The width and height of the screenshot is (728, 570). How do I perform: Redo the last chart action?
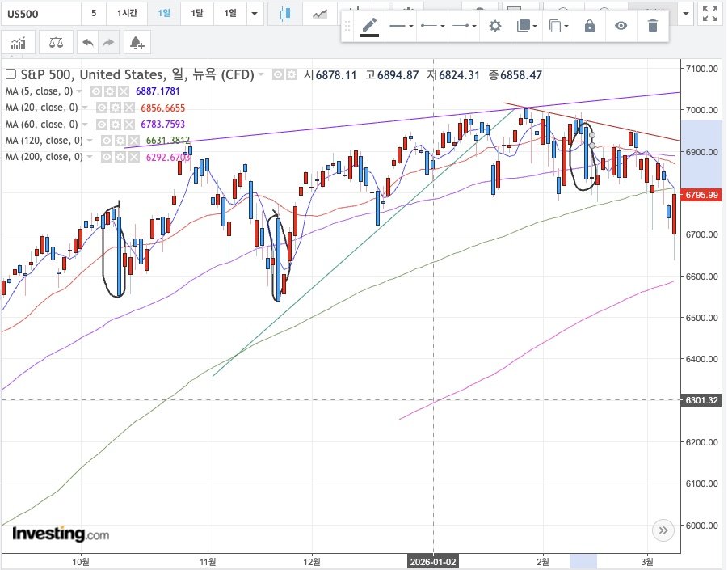coord(108,43)
